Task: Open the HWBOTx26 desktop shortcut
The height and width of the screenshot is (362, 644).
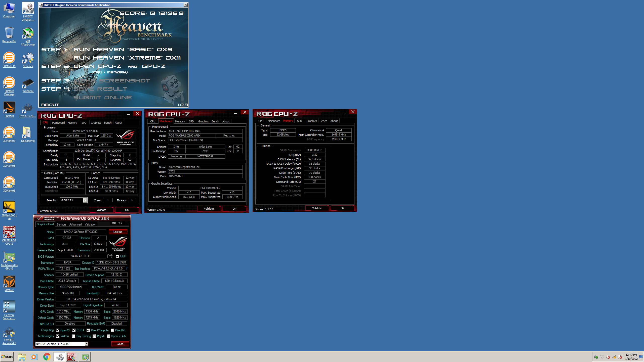Action: pyautogui.click(x=28, y=110)
